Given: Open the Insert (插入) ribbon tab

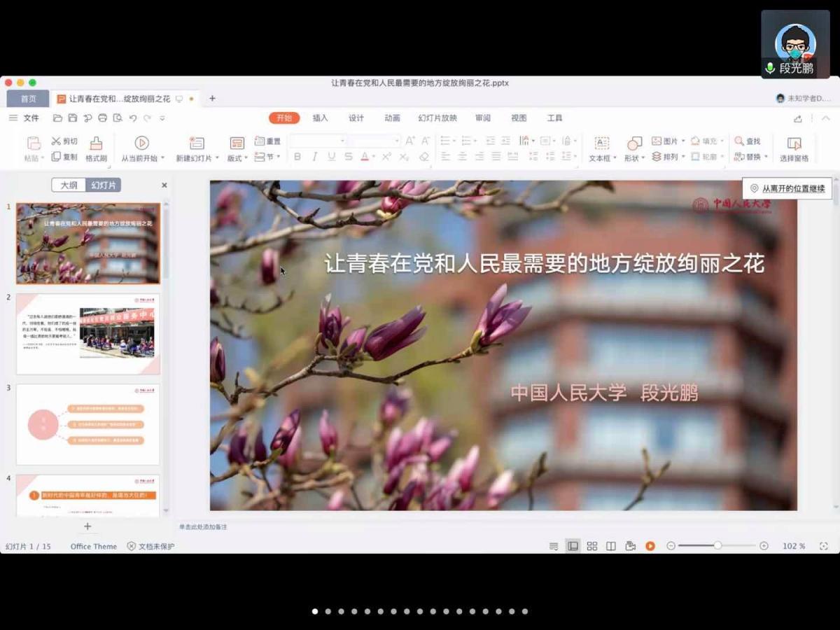Looking at the screenshot, I should (320, 118).
